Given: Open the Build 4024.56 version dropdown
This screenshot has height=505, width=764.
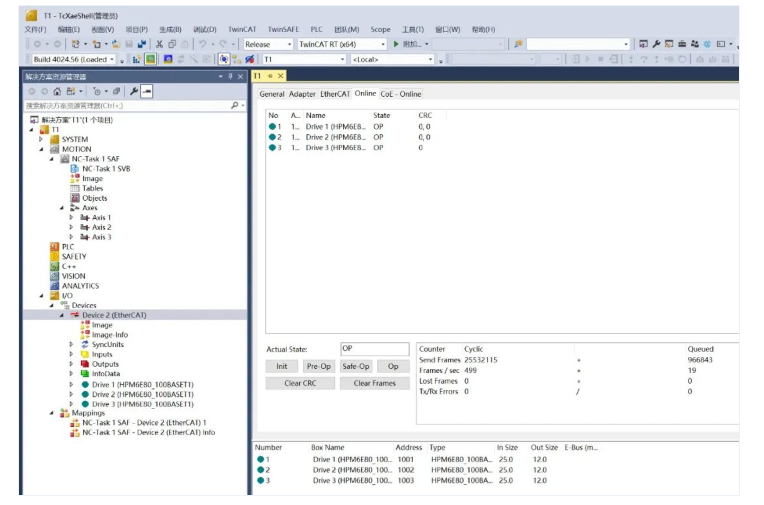Looking at the screenshot, I should pos(112,59).
